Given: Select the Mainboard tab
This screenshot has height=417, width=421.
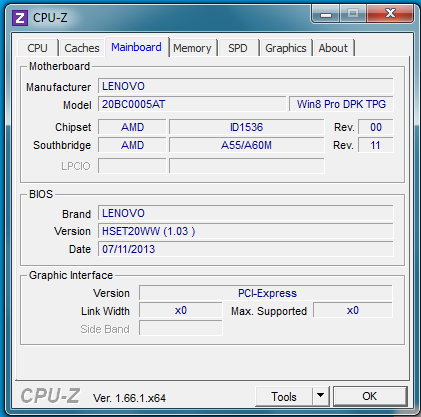Looking at the screenshot, I should [x=136, y=47].
